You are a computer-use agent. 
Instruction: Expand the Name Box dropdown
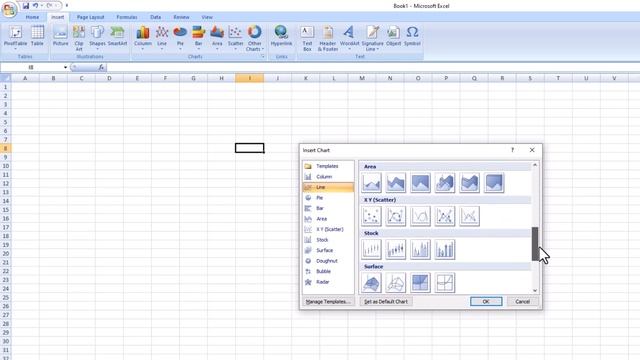point(65,67)
